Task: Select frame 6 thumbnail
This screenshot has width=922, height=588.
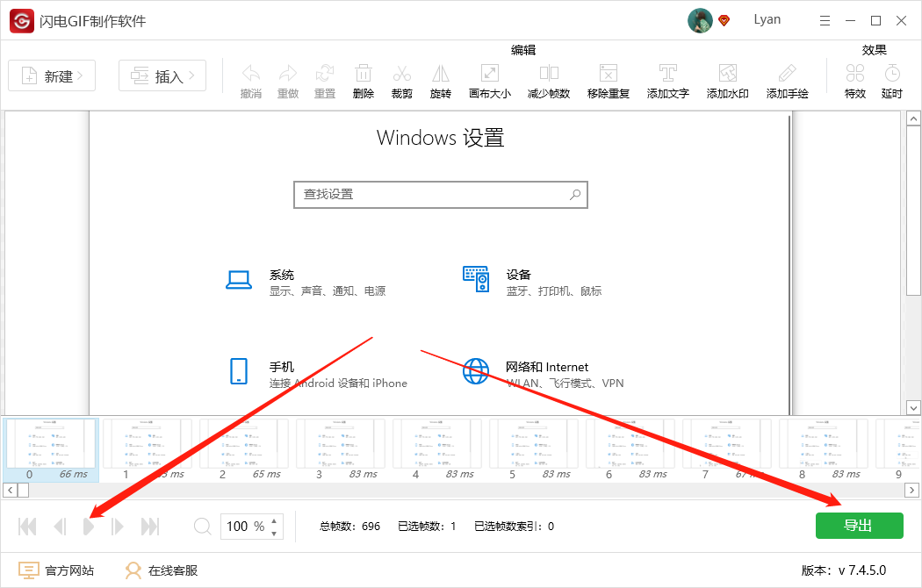Action: pos(630,450)
